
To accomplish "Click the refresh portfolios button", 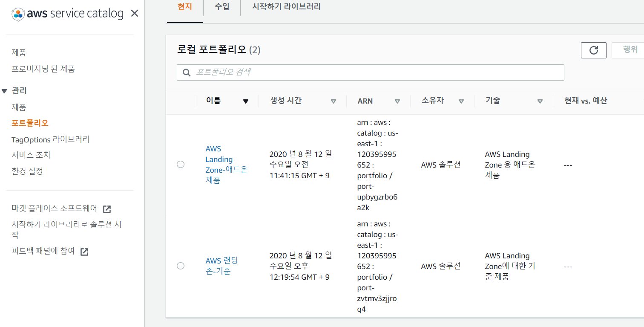I will [x=594, y=50].
